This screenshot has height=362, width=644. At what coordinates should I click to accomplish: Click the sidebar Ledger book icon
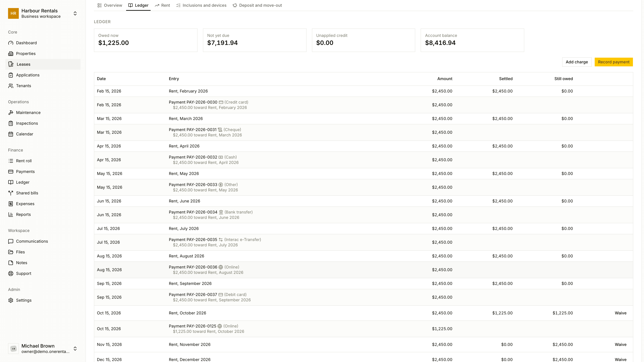tap(11, 182)
